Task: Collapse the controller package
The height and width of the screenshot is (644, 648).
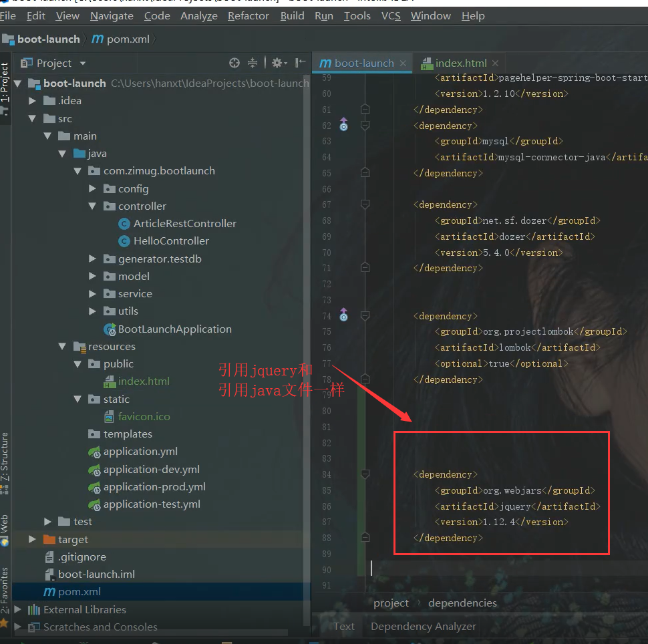Action: point(93,206)
